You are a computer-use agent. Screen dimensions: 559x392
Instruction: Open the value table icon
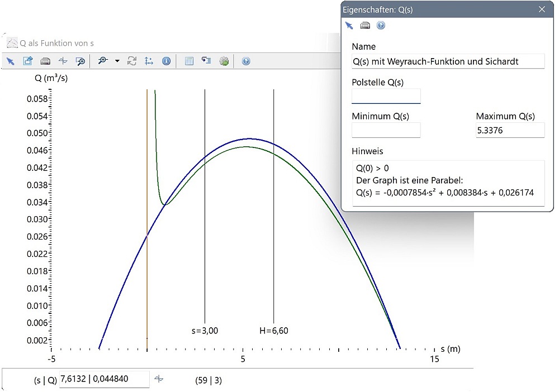[x=189, y=61]
